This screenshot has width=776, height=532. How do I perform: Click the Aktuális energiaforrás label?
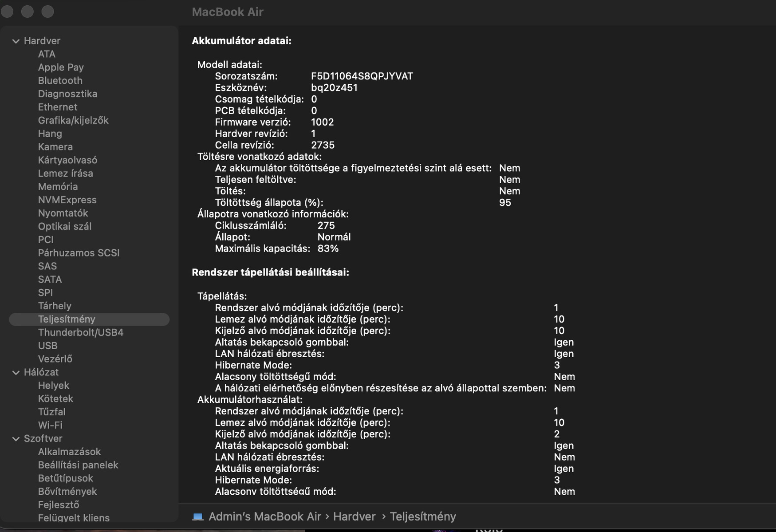tap(267, 469)
